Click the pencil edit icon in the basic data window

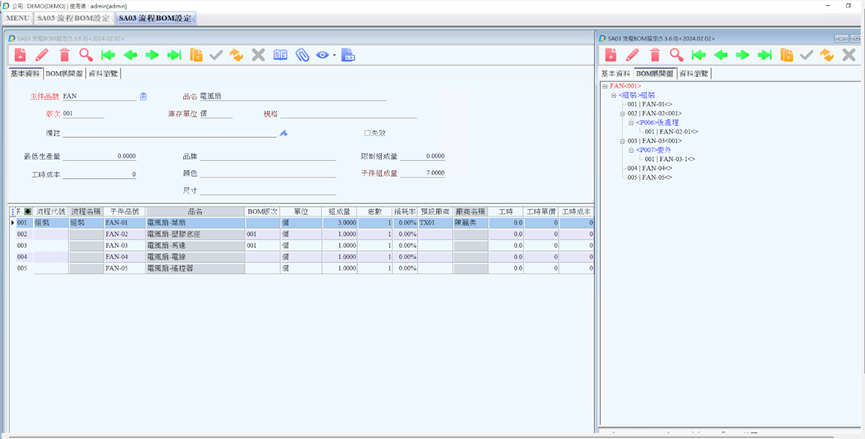click(x=42, y=55)
